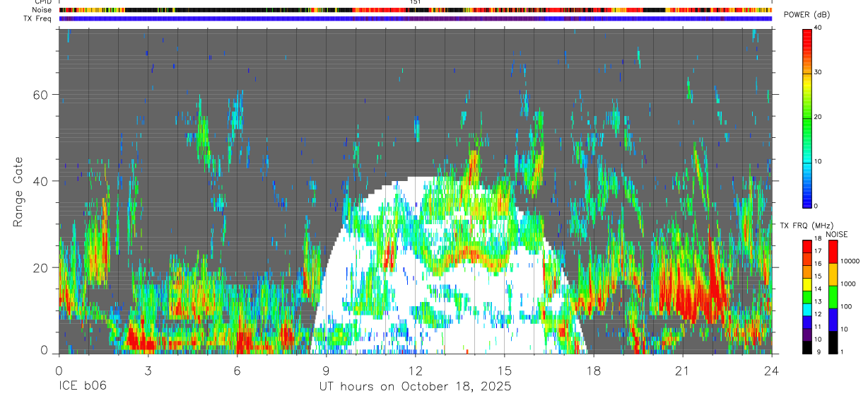Click UT hour tick label 6

click(x=237, y=370)
